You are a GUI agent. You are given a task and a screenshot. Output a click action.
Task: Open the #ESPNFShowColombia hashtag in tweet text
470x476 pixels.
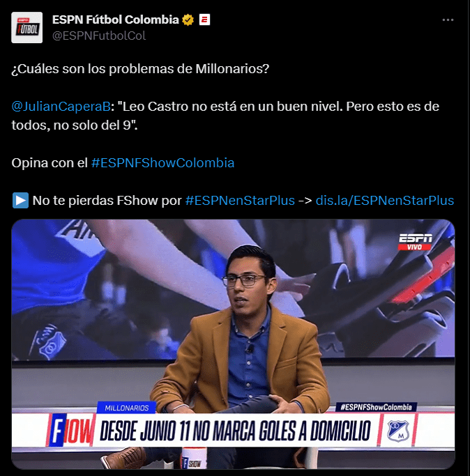coord(163,163)
